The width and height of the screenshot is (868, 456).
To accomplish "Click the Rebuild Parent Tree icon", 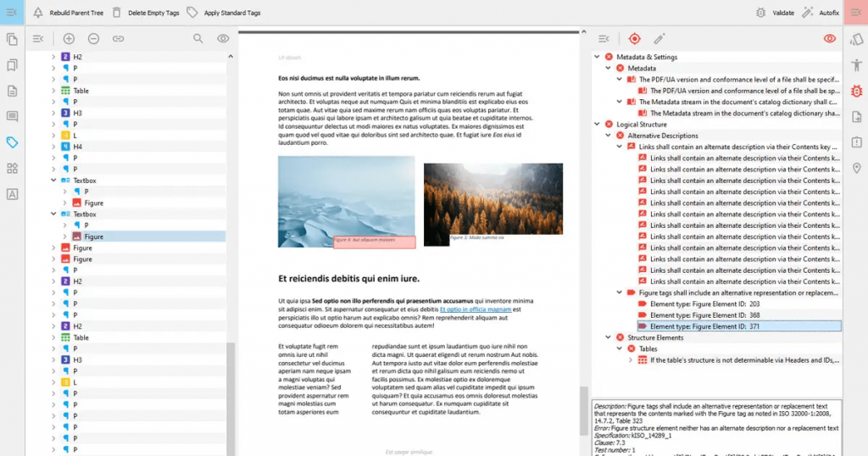I will (x=37, y=13).
